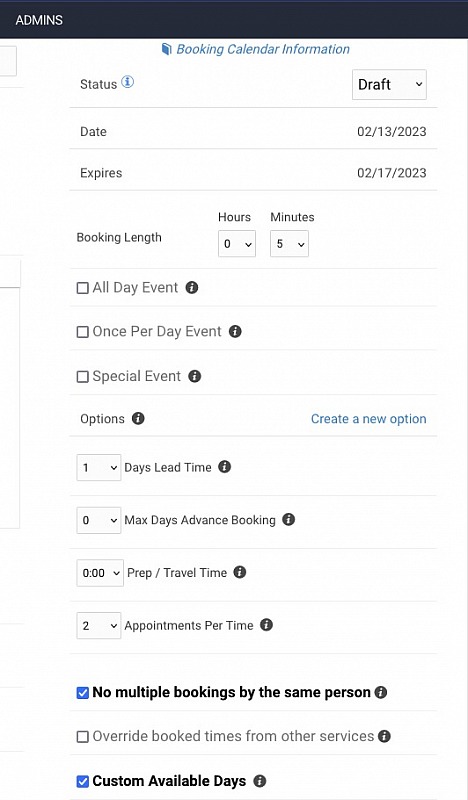Click the Create a new option link
468x800 pixels.
coord(368,419)
